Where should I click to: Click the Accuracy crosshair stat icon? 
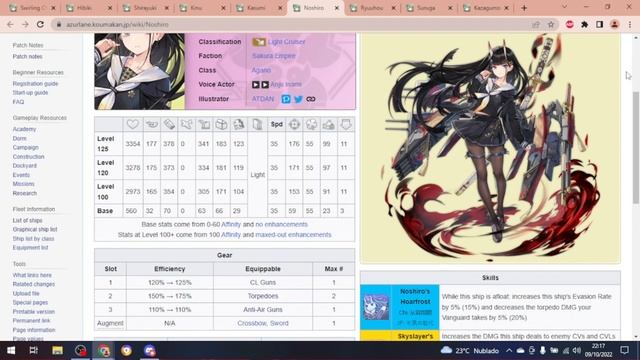294,124
